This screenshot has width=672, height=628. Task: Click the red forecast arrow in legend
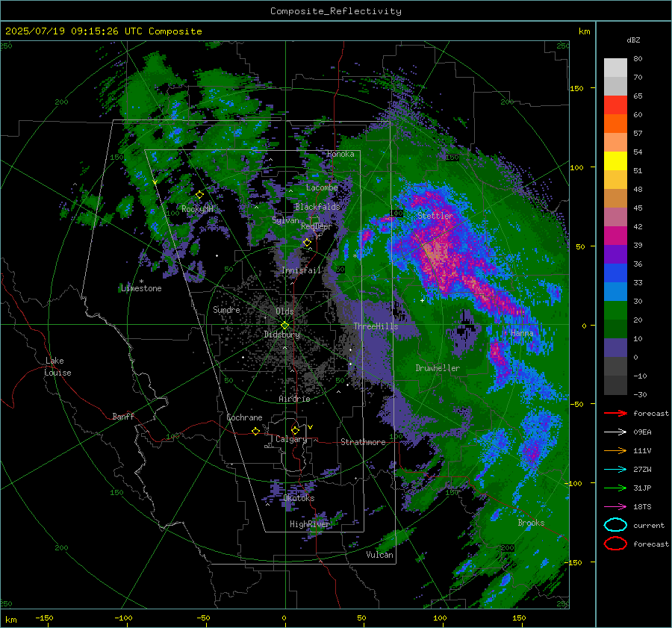615,413
